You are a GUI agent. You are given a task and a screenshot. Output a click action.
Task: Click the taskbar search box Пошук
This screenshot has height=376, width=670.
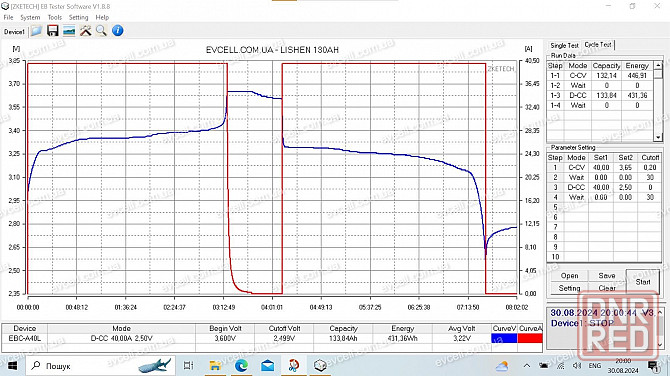pyautogui.click(x=101, y=366)
